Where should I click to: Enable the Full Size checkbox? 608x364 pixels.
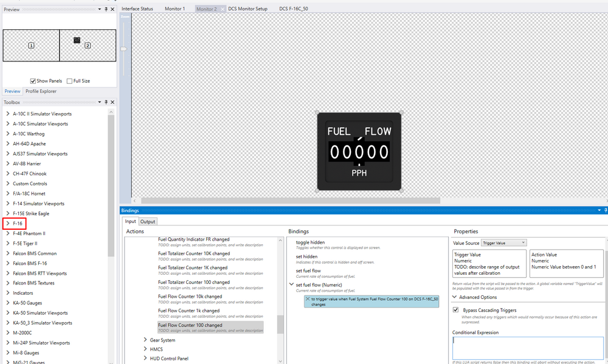pyautogui.click(x=69, y=81)
